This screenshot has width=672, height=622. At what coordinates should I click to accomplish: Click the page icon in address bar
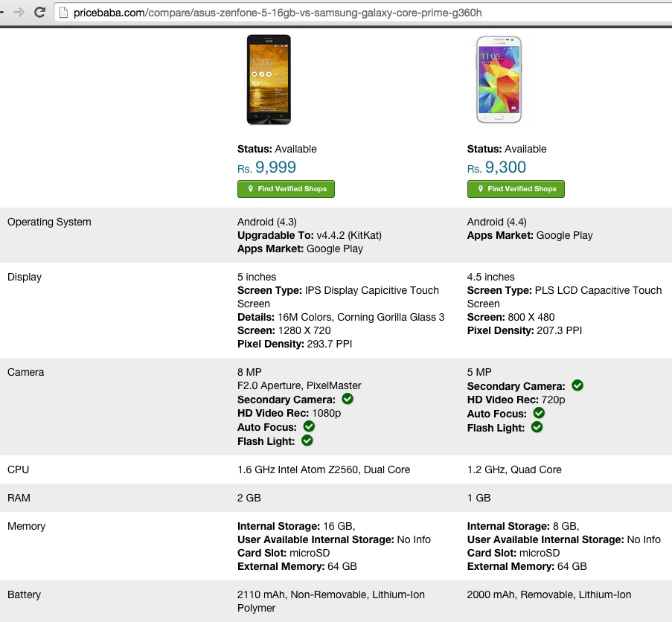(x=63, y=13)
